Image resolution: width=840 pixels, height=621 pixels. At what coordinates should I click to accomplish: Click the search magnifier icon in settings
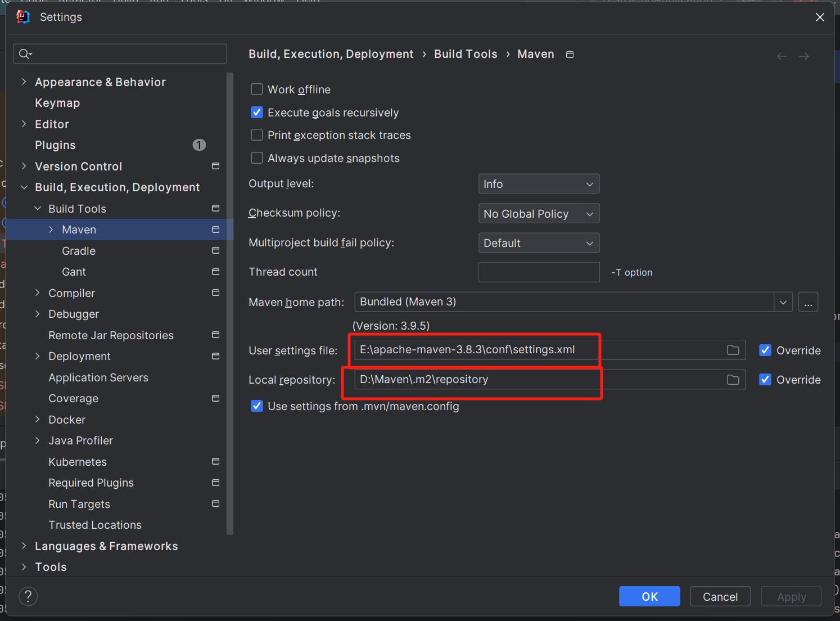[x=25, y=54]
